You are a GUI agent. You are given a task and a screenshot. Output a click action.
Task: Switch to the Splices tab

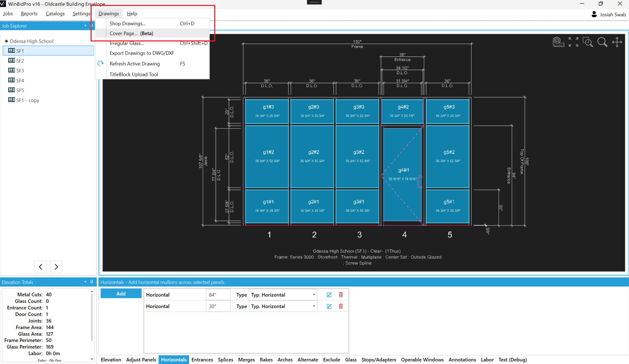225,359
